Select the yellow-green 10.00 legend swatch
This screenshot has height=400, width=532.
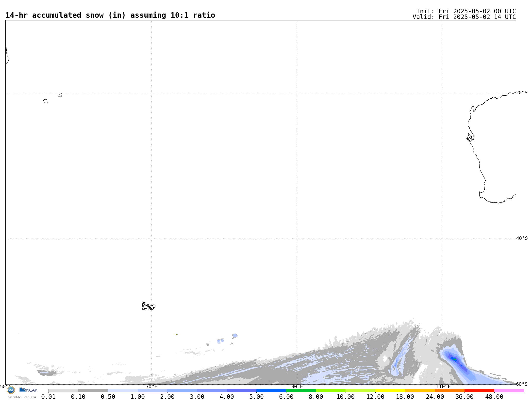(x=360, y=391)
